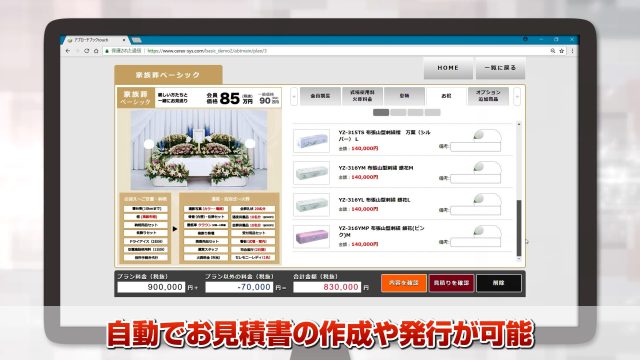Show next altar photo with right circle
Image resolution: width=640 pixels, height=360 pixels.
click(x=250, y=144)
